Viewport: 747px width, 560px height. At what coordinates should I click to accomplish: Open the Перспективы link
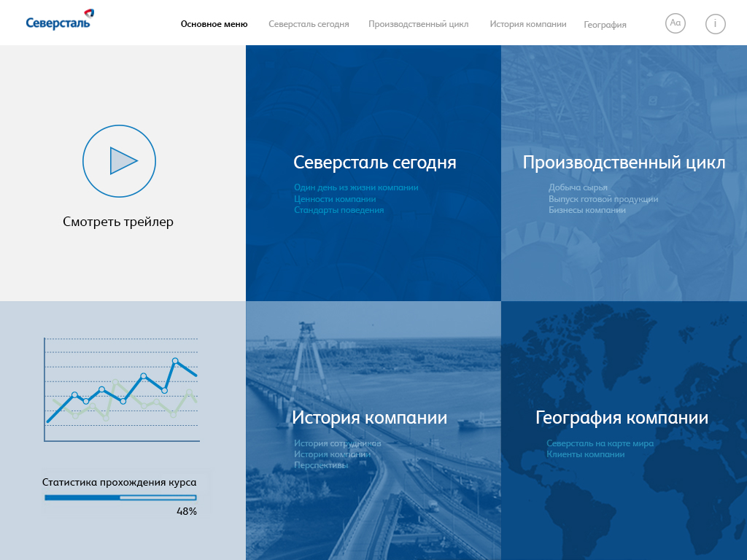coord(321,465)
